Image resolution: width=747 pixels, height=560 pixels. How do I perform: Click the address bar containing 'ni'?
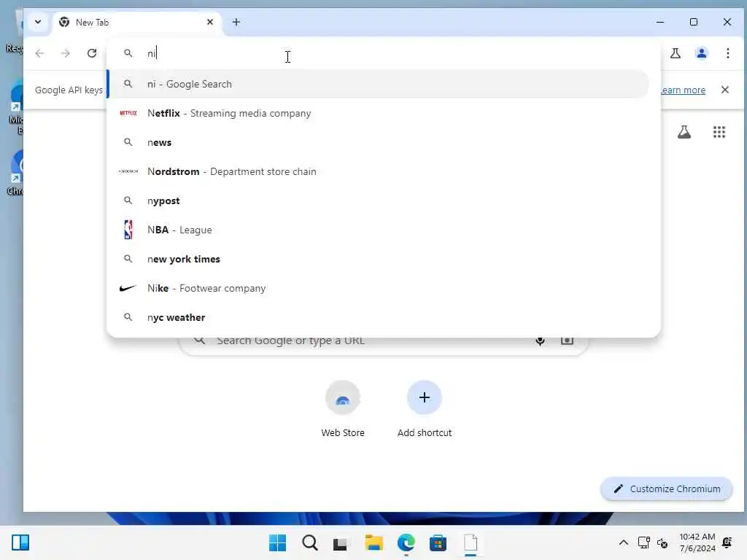coord(384,53)
